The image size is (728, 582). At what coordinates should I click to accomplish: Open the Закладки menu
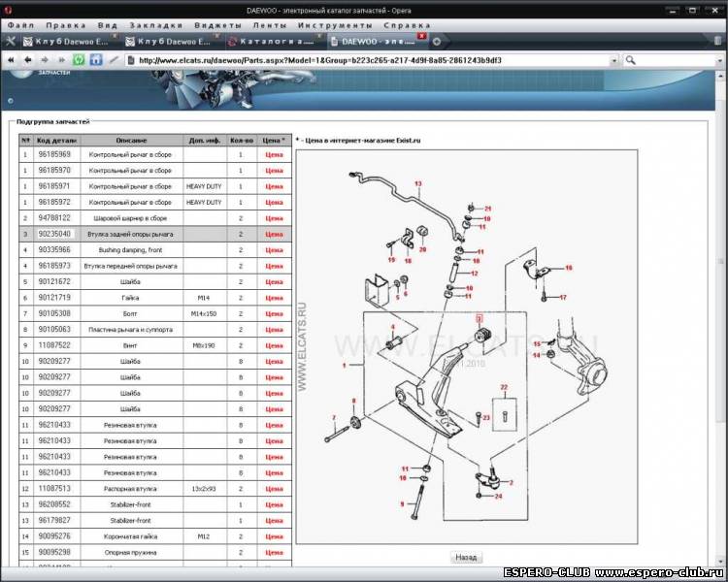click(x=155, y=25)
